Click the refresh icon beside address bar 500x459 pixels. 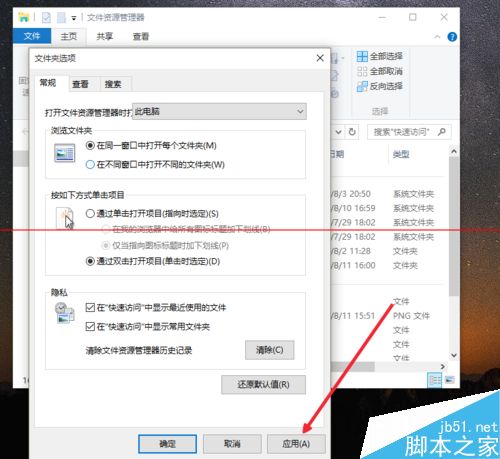(x=352, y=132)
